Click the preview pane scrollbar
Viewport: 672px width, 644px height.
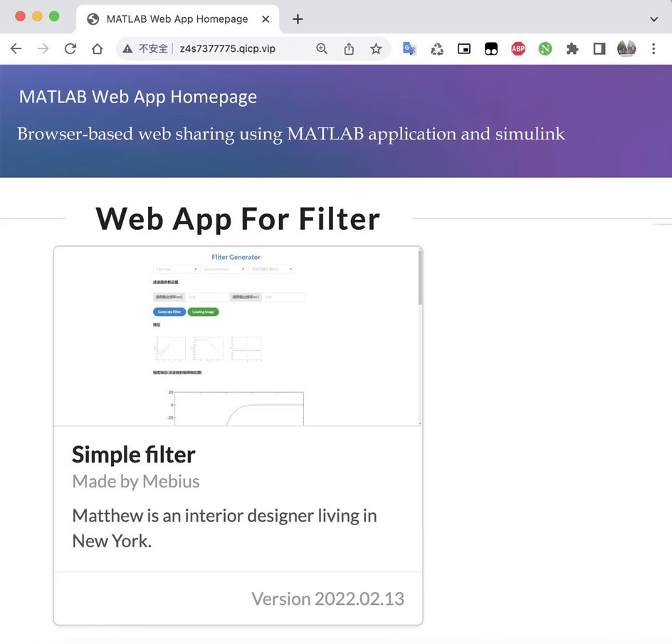click(420, 278)
